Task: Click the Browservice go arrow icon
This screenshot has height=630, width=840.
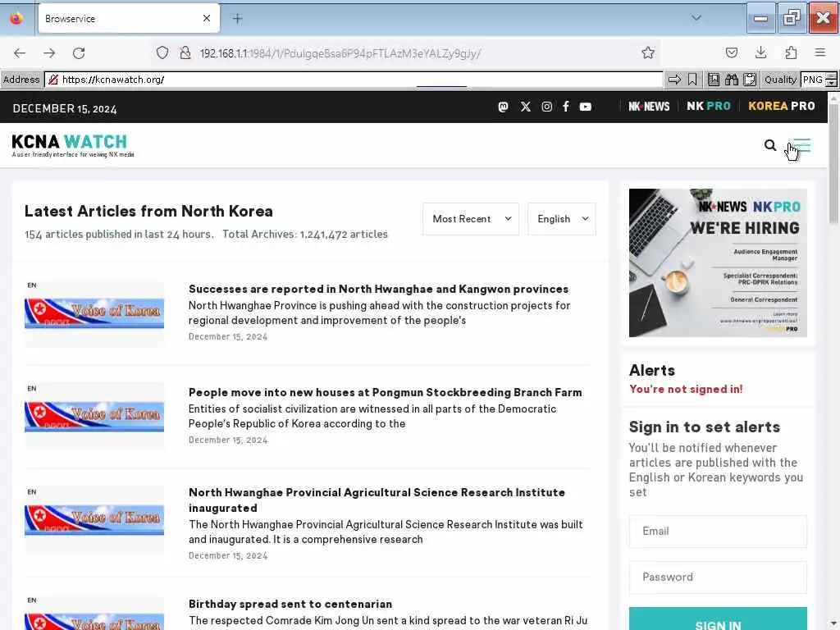Action: coord(674,80)
